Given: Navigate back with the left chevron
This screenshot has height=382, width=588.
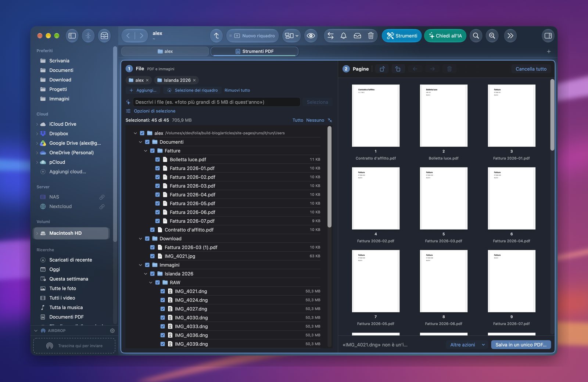Looking at the screenshot, I should [x=128, y=36].
